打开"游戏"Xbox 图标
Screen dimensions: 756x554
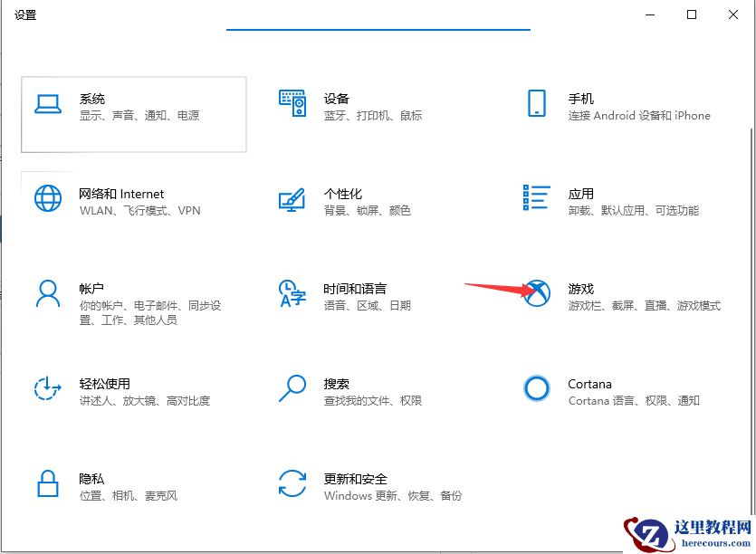point(537,294)
